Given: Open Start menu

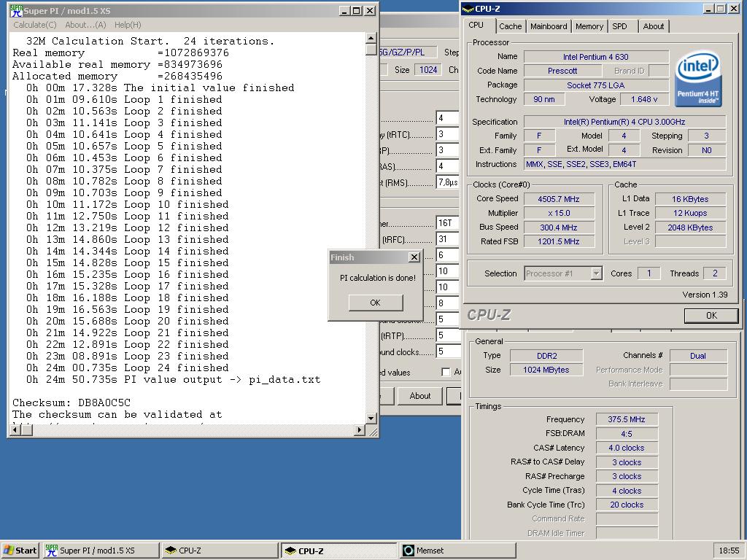Looking at the screenshot, I should click(x=20, y=551).
